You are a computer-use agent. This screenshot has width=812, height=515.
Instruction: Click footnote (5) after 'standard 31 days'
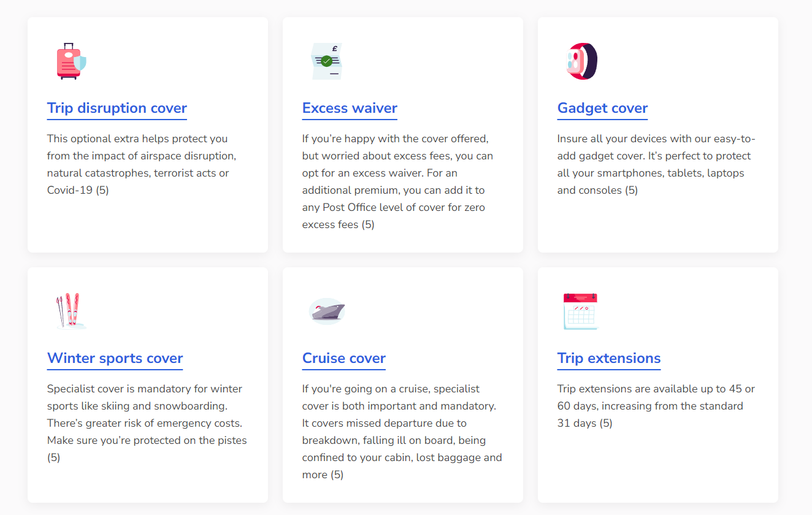click(605, 423)
